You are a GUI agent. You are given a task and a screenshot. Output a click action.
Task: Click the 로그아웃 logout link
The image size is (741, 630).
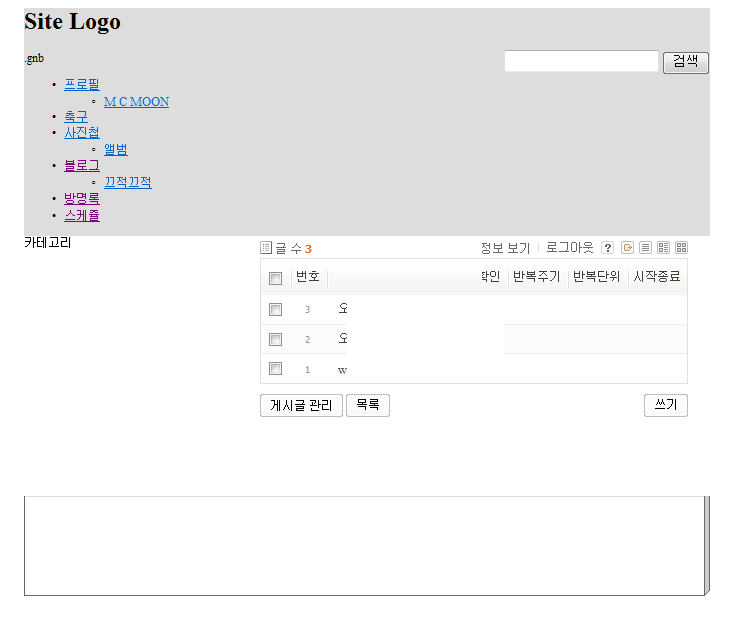(x=570, y=248)
